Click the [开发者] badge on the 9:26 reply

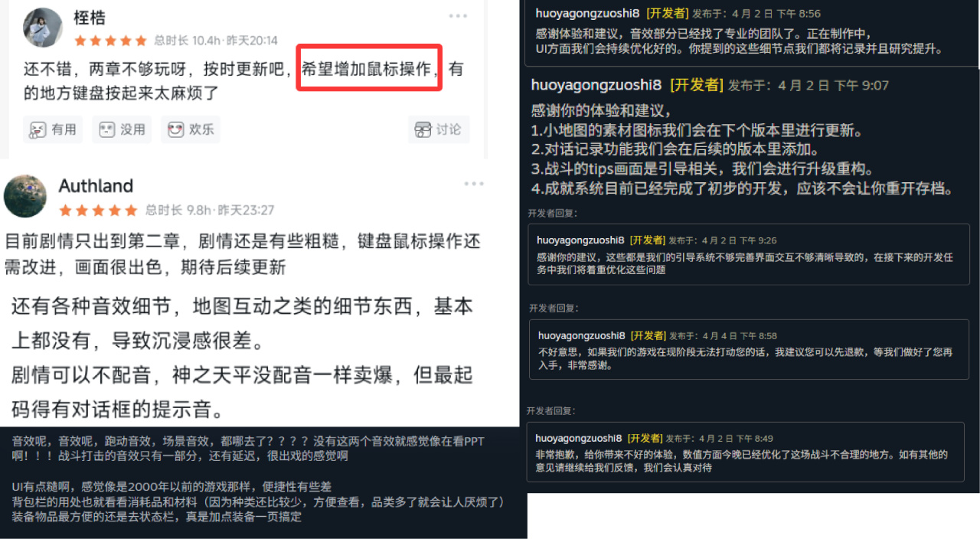tap(646, 240)
